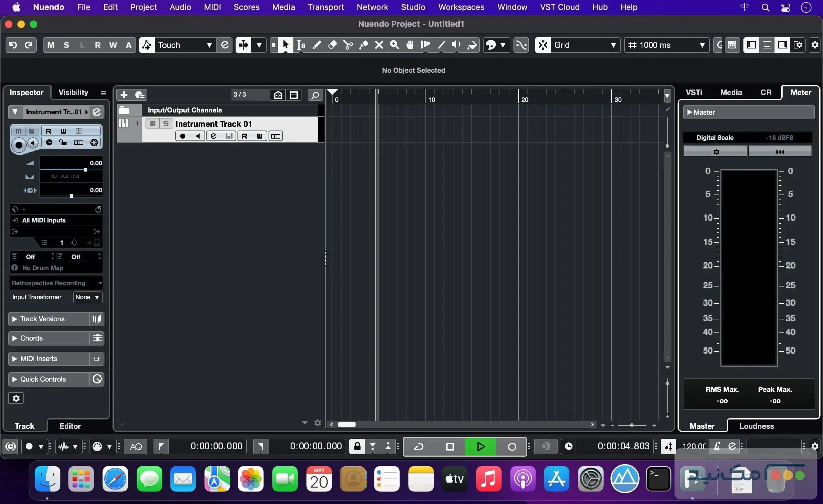Click the Loudness tab button
823x504 pixels.
756,426
